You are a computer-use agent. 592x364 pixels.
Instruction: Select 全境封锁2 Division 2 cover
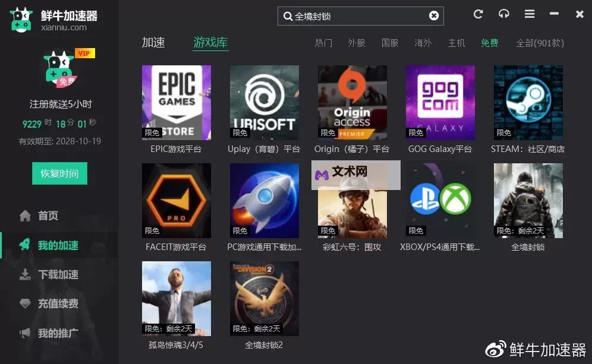tap(264, 299)
